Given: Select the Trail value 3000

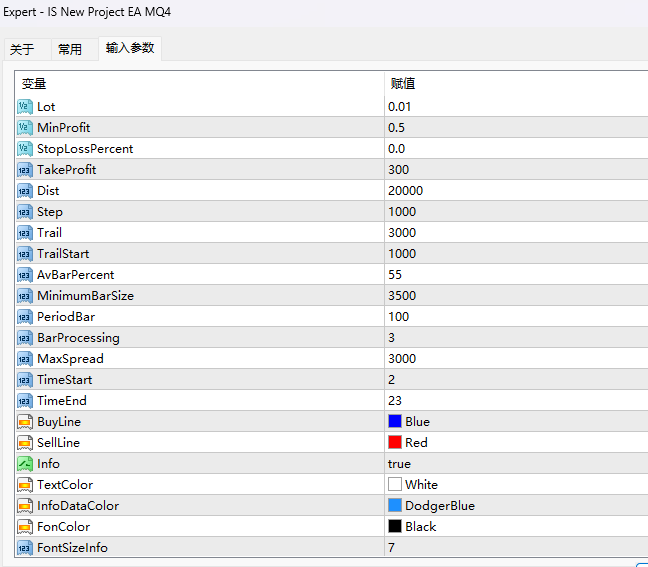Looking at the screenshot, I should [402, 233].
